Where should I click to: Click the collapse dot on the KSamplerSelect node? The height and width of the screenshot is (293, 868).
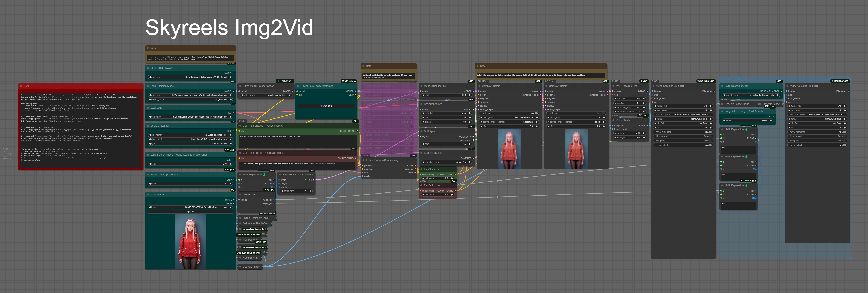point(421,153)
